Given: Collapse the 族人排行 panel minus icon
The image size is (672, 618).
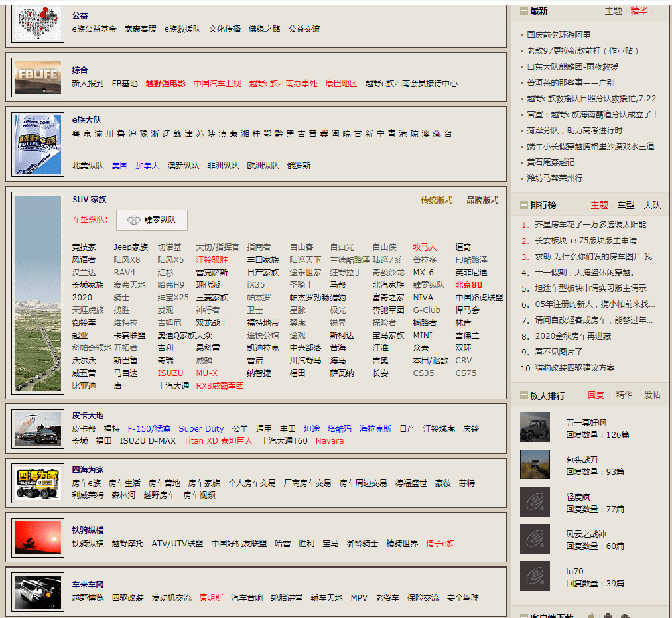Looking at the screenshot, I should click(x=523, y=395).
